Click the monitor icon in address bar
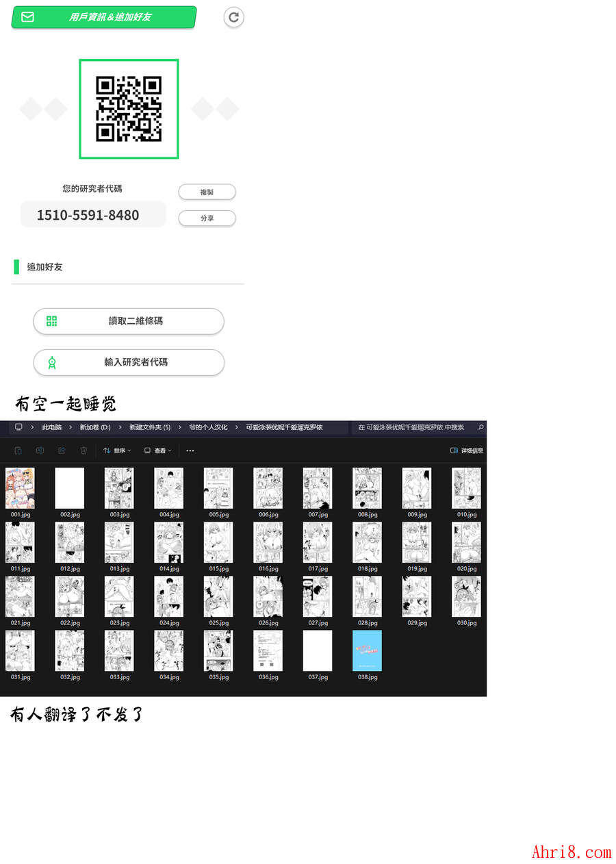 tap(18, 427)
